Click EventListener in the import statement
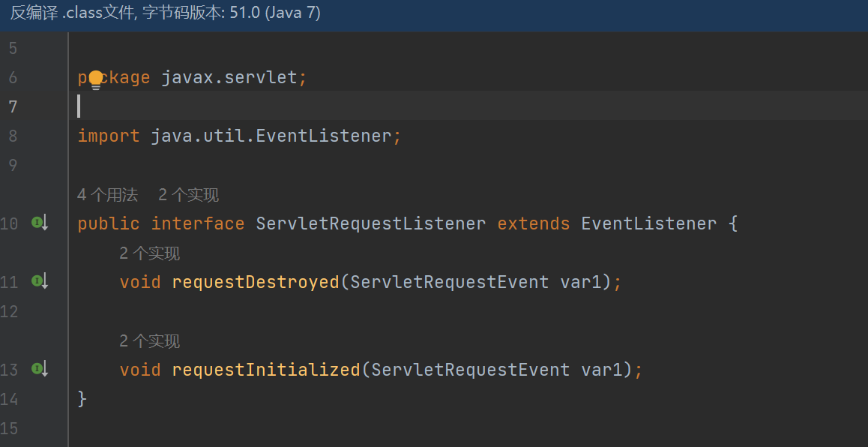This screenshot has width=868, height=447. coord(324,136)
